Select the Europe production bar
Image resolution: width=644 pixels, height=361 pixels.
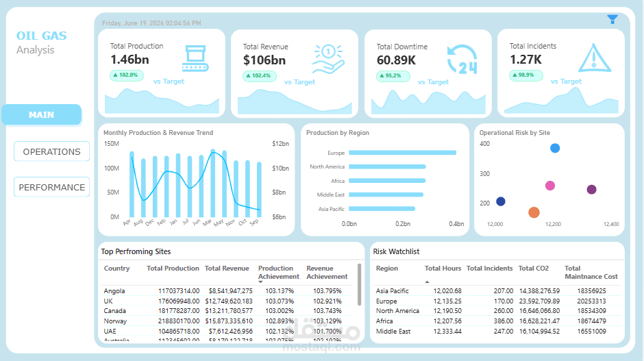pos(403,153)
